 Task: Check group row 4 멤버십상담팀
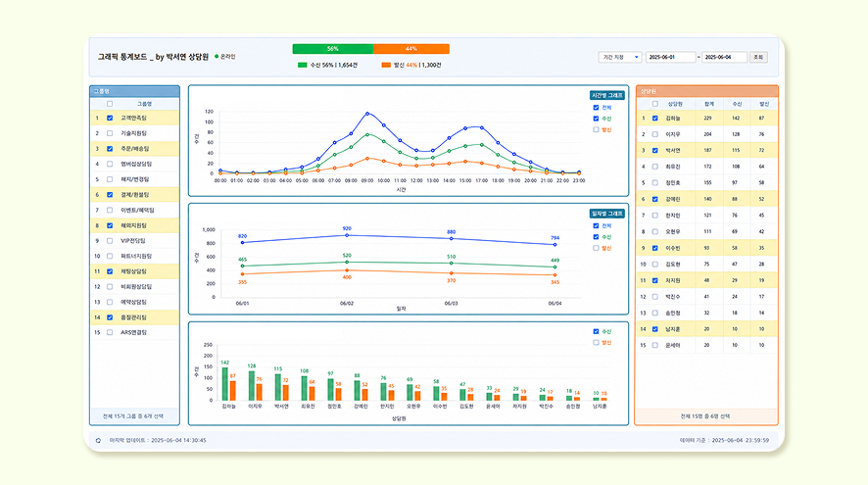[x=110, y=164]
